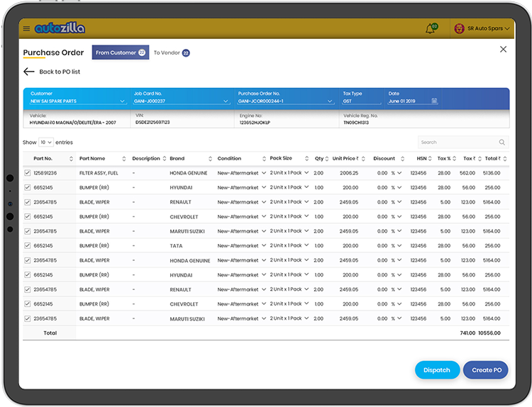532x407 pixels.
Task: Click unit price 2006.25
Action: [x=349, y=173]
